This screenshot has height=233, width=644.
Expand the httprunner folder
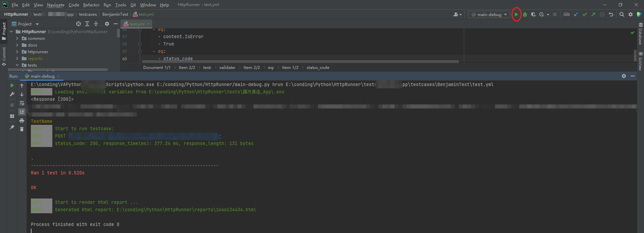pos(17,52)
